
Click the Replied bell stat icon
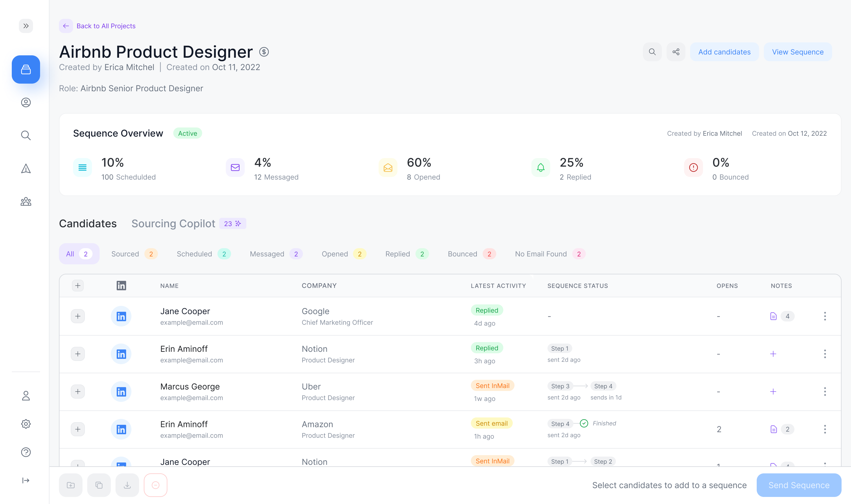click(541, 168)
